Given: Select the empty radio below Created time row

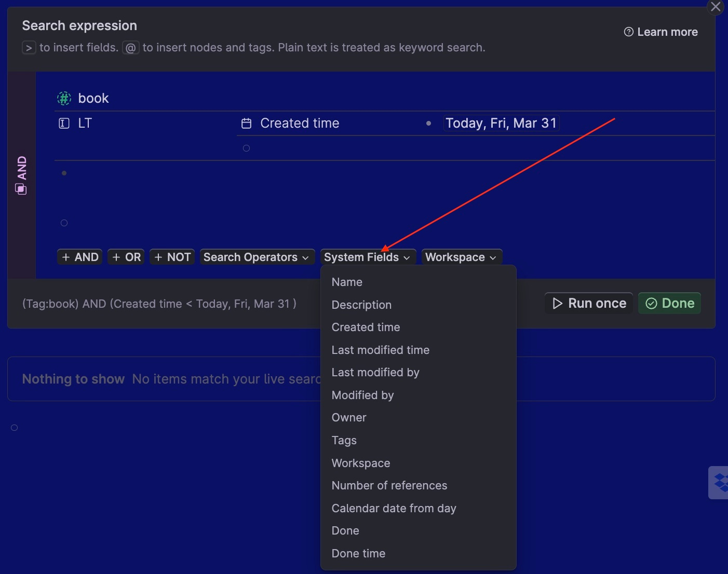Looking at the screenshot, I should pyautogui.click(x=246, y=147).
